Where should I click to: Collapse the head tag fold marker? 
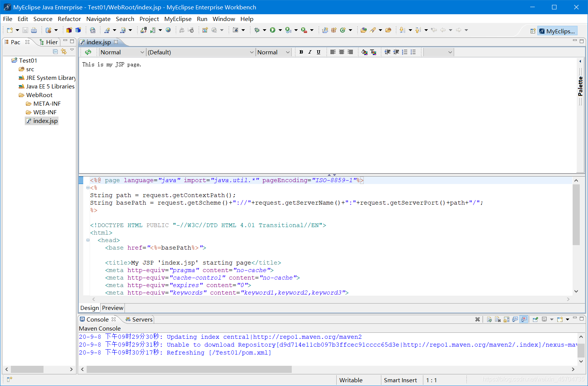pyautogui.click(x=88, y=240)
